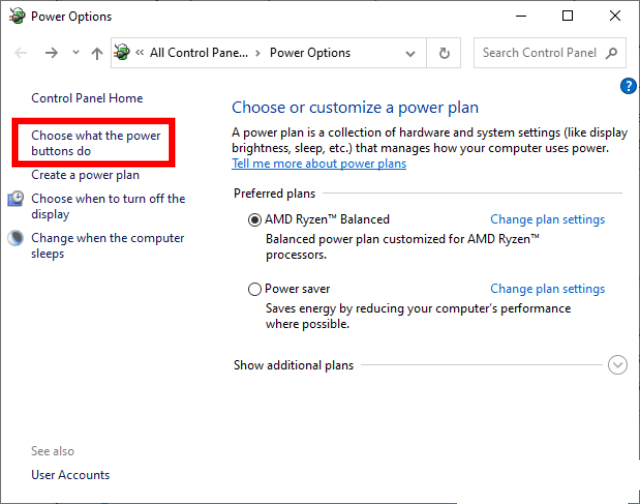Image resolution: width=640 pixels, height=504 pixels.
Task: Go back with the left arrow button
Action: click(21, 53)
